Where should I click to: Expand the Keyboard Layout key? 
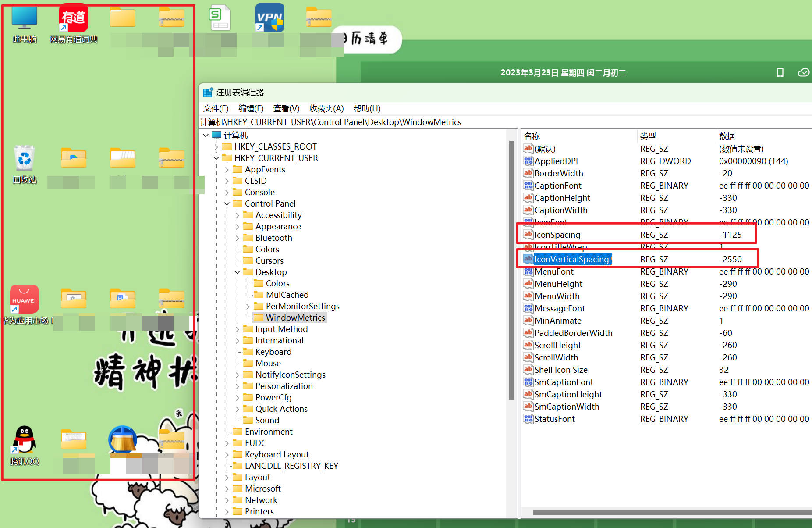click(227, 454)
